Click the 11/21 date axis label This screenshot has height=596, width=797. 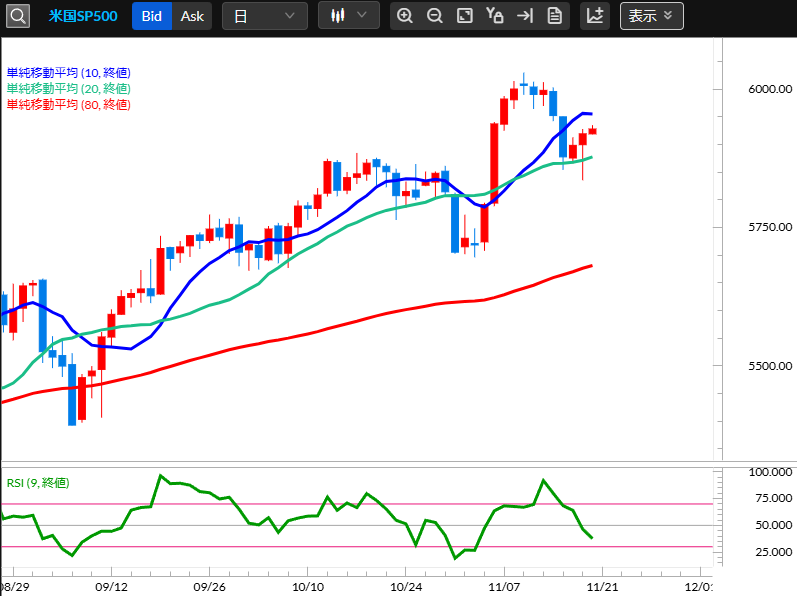pos(602,587)
